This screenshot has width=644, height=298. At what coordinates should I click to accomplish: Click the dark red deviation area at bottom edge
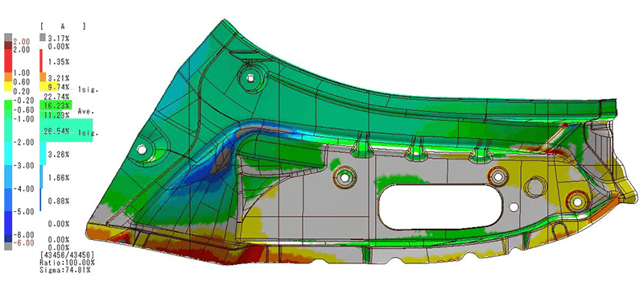click(x=213, y=254)
